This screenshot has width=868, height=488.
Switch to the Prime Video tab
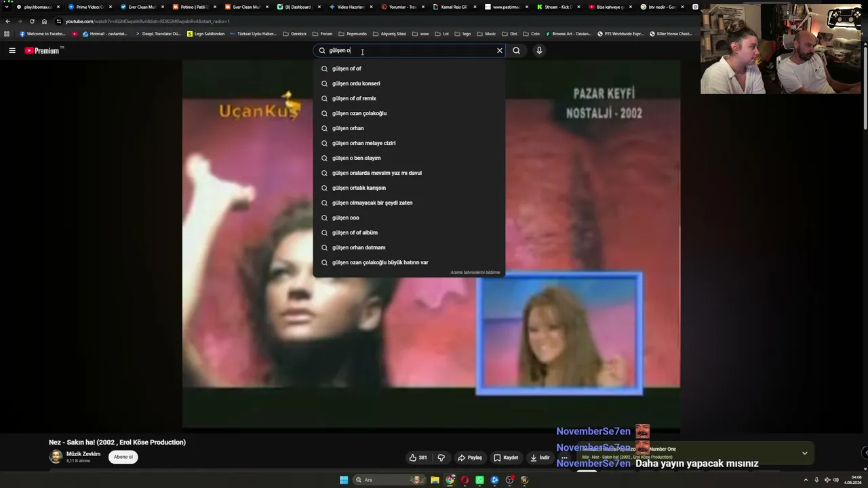click(88, 7)
